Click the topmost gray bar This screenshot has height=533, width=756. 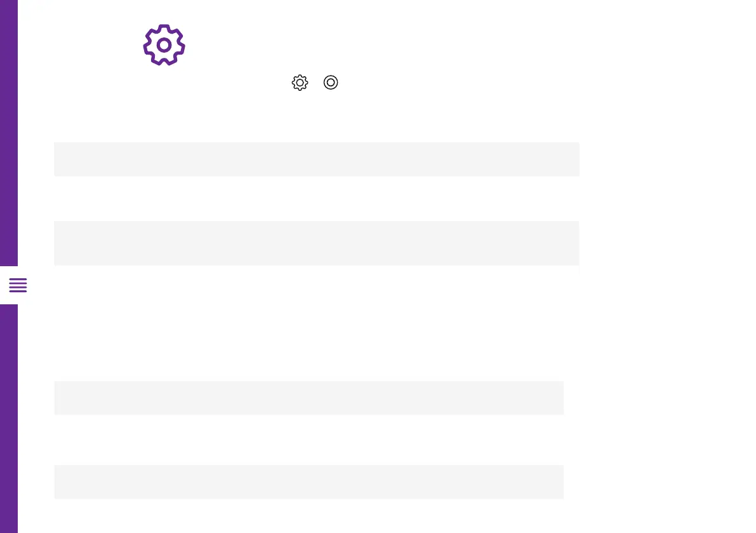click(x=316, y=159)
